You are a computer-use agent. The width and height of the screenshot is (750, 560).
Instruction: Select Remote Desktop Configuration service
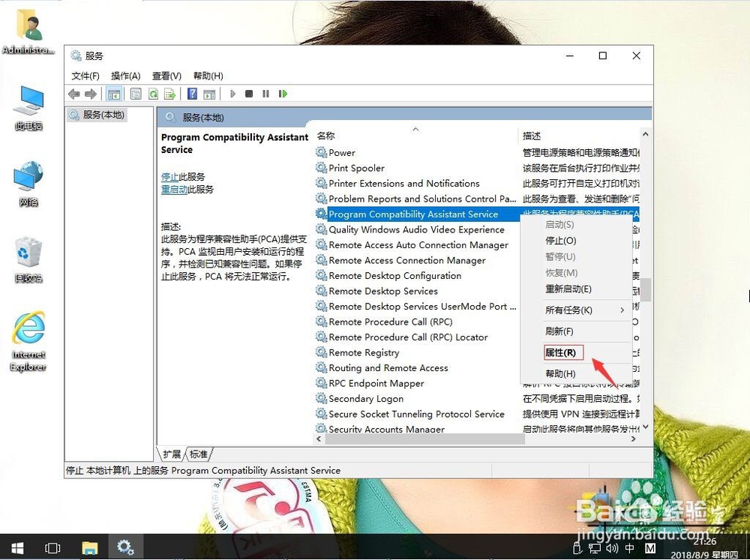(x=415, y=275)
